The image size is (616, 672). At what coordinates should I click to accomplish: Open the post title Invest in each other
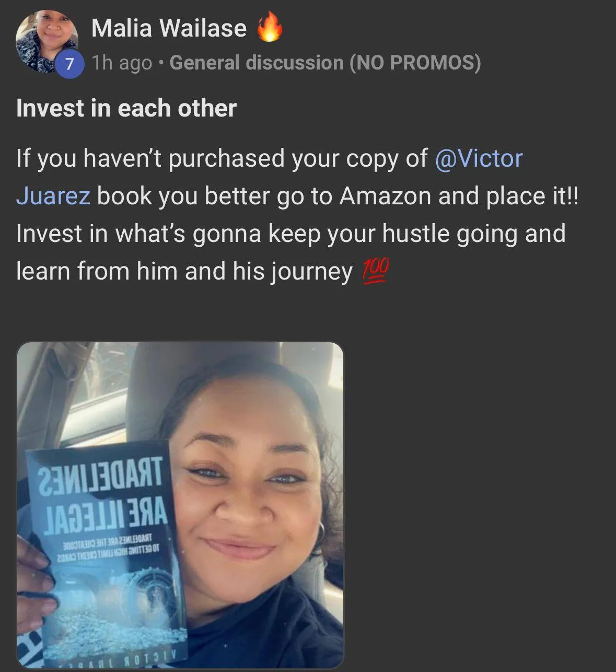point(126,108)
